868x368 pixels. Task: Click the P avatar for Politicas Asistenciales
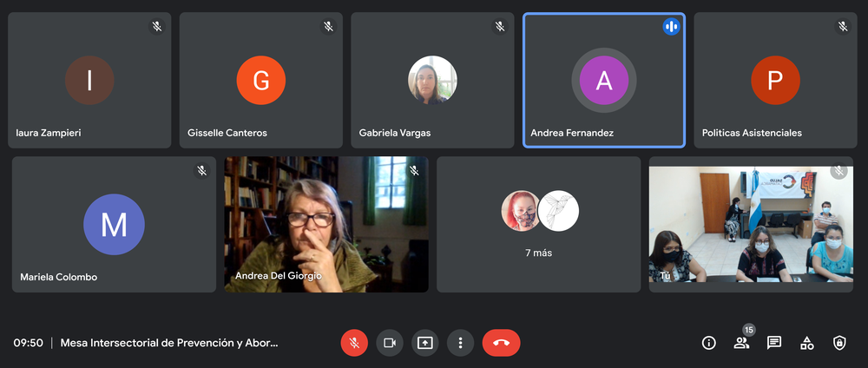point(774,81)
